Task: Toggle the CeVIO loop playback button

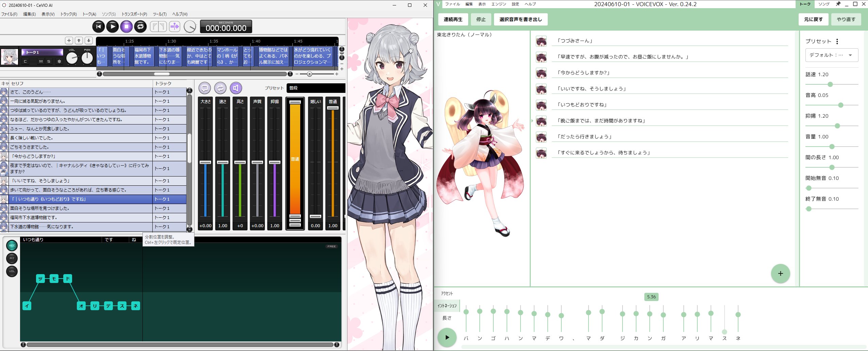Action: click(x=140, y=27)
